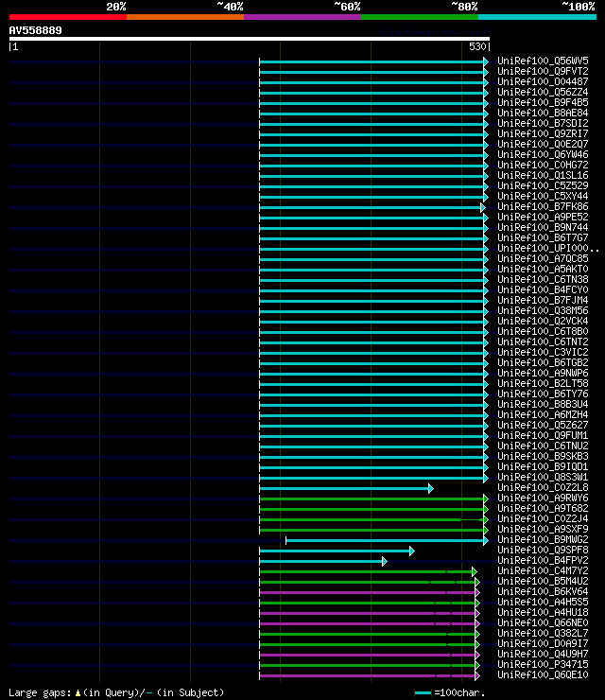Click UniRef100_Q6YW46 hit name
The image size is (605, 700).
[x=543, y=154]
